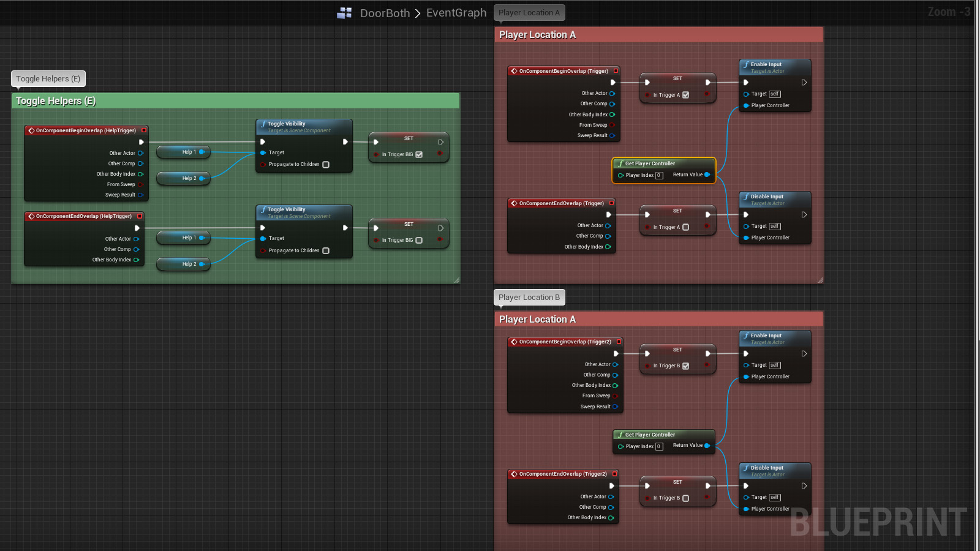
Task: Select the Help 1 variable node beside OnComponentBeginOverlap (HelpTrigger)
Action: [x=184, y=152]
